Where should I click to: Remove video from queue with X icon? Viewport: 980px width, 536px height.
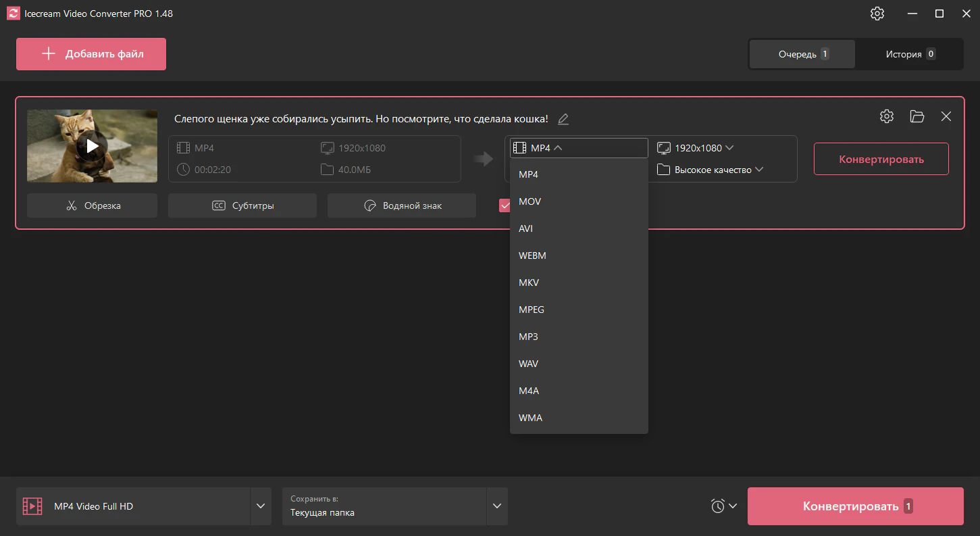click(946, 116)
